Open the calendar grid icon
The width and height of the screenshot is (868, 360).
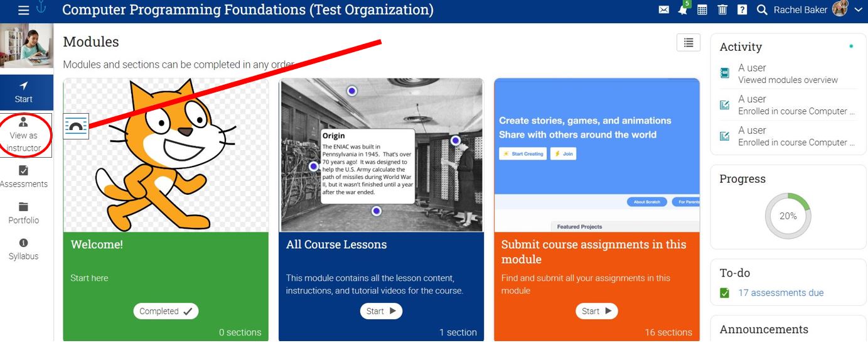tap(702, 10)
